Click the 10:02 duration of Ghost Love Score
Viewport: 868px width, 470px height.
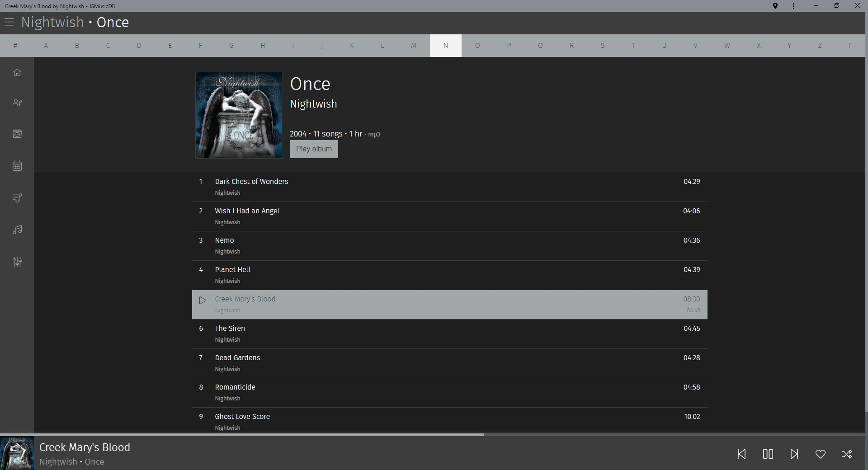692,417
